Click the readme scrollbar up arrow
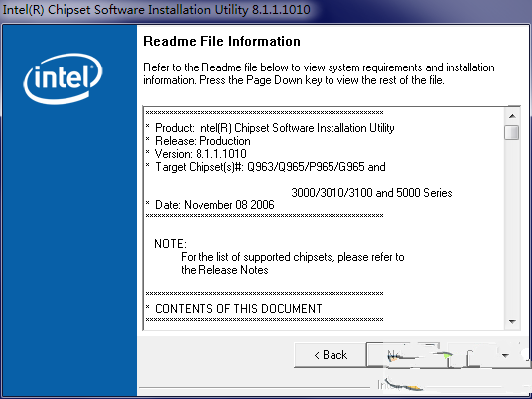Viewport: 532px width, 399px height. point(512,116)
